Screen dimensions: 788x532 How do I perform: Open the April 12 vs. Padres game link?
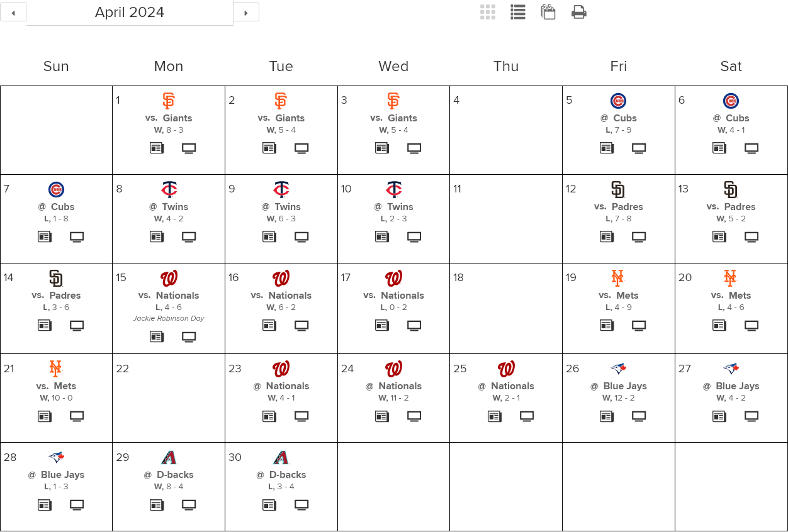pyautogui.click(x=619, y=206)
